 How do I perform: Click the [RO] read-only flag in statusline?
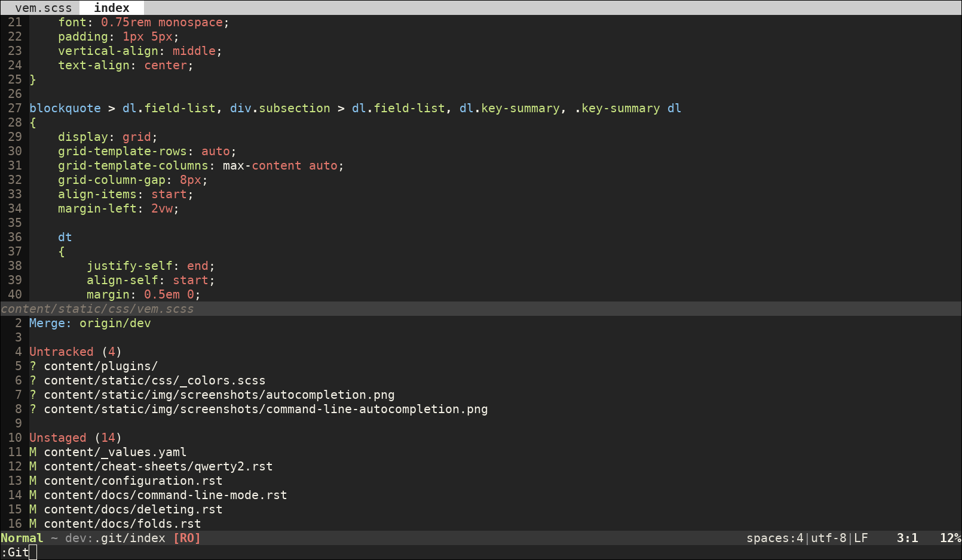[186, 538]
